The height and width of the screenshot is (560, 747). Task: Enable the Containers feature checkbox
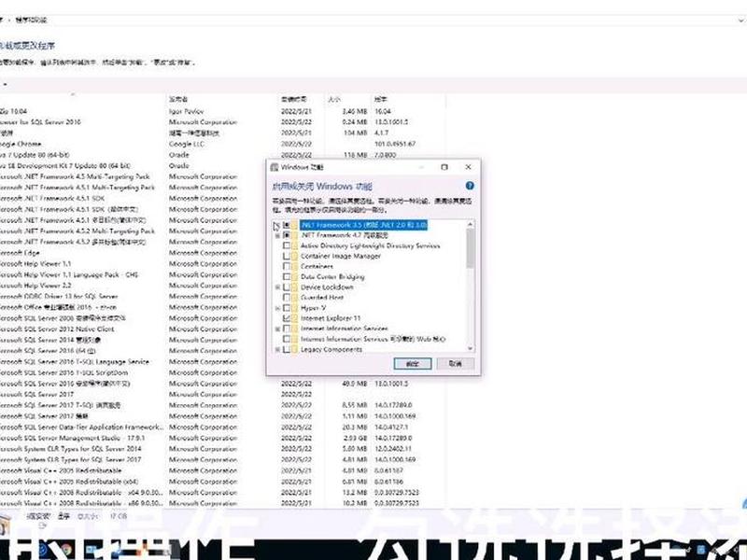pos(287,267)
